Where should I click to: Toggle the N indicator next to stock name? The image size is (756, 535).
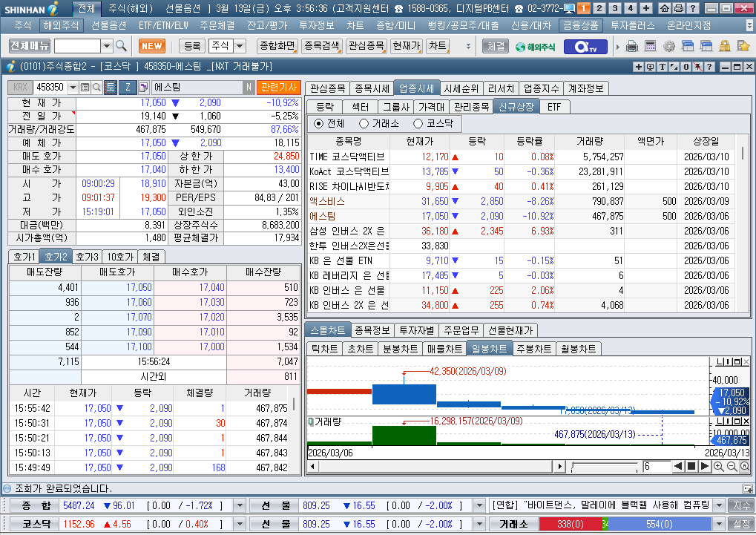[x=249, y=88]
